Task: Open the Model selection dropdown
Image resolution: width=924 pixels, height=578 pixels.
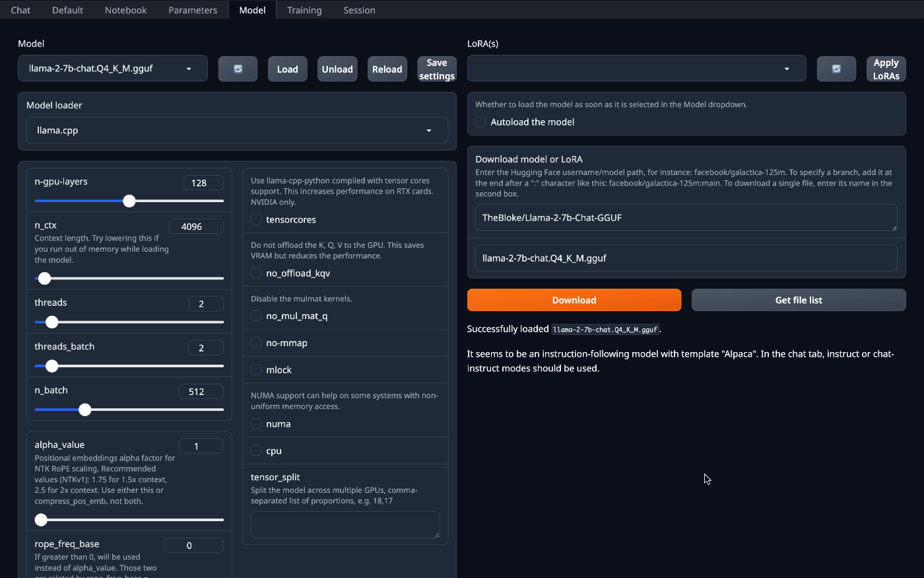Action: pyautogui.click(x=113, y=69)
